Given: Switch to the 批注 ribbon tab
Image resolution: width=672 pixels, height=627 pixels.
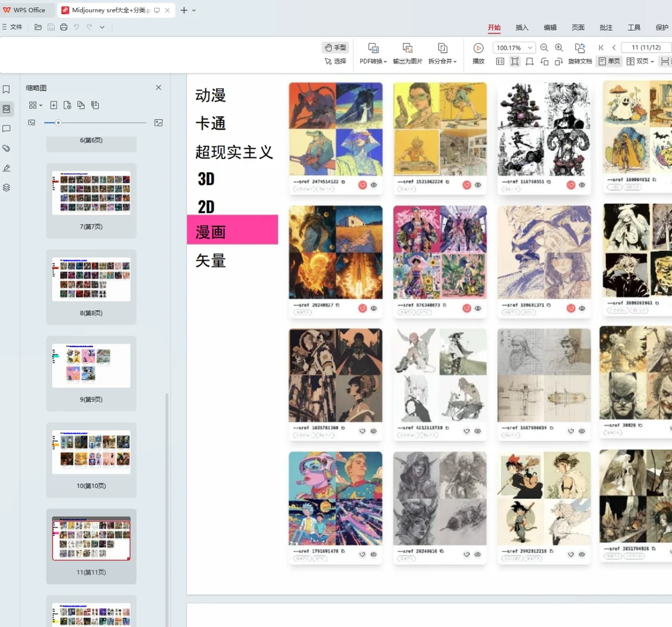Looking at the screenshot, I should [x=606, y=27].
